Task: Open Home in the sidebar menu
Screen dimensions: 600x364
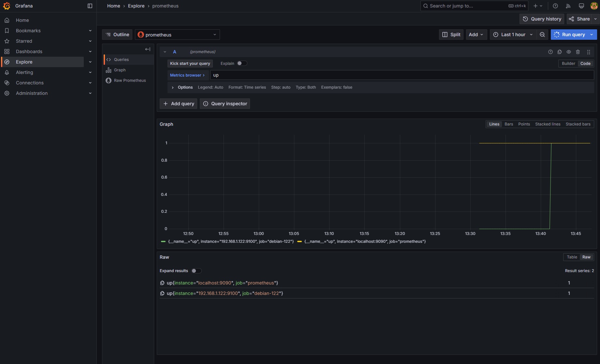Action: coord(22,20)
